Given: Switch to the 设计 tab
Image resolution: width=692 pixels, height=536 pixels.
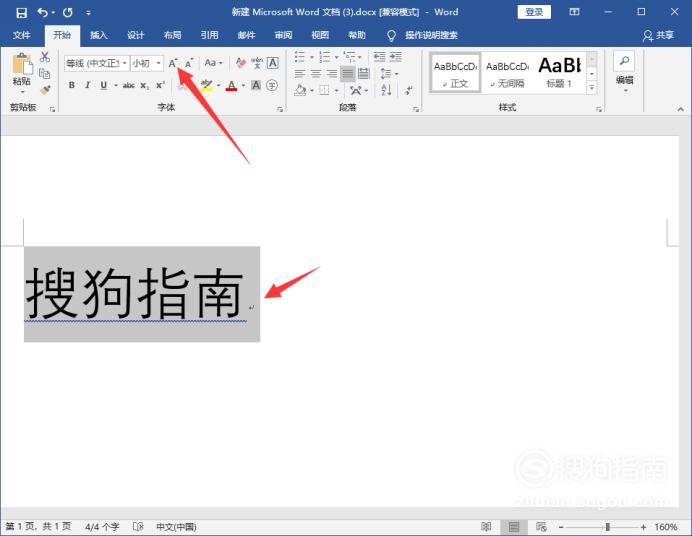Looking at the screenshot, I should (x=135, y=35).
